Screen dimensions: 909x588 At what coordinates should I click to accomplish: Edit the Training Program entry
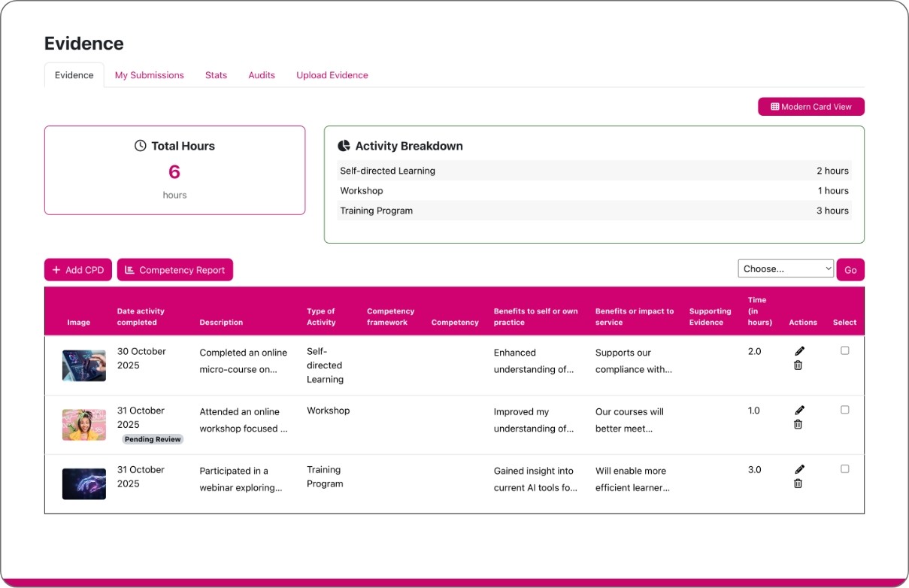[799, 469]
